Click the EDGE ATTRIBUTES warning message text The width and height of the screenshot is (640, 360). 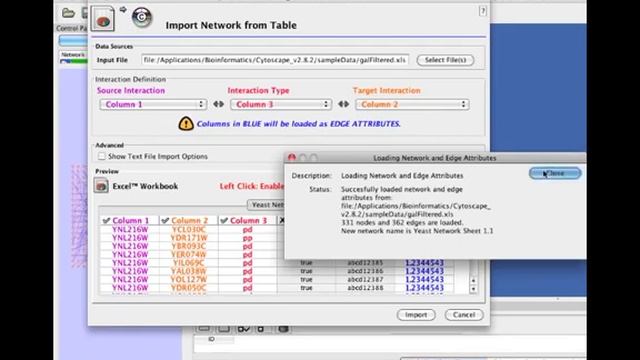[x=298, y=124]
